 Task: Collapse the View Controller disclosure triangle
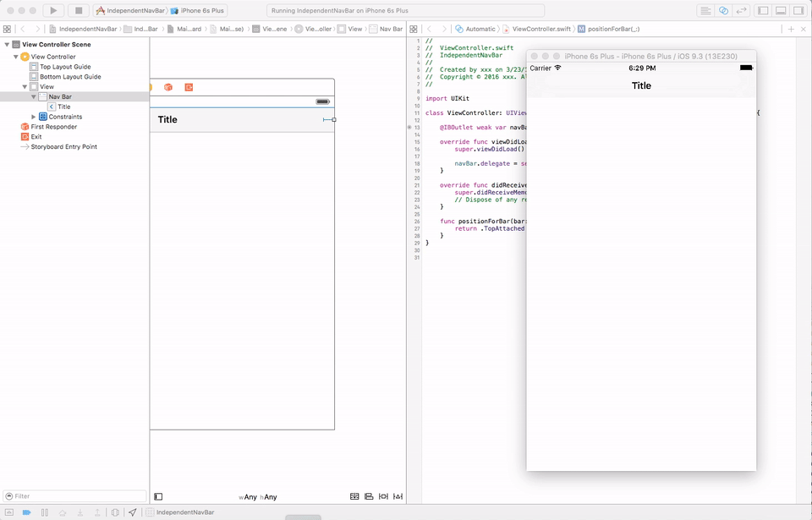click(15, 57)
